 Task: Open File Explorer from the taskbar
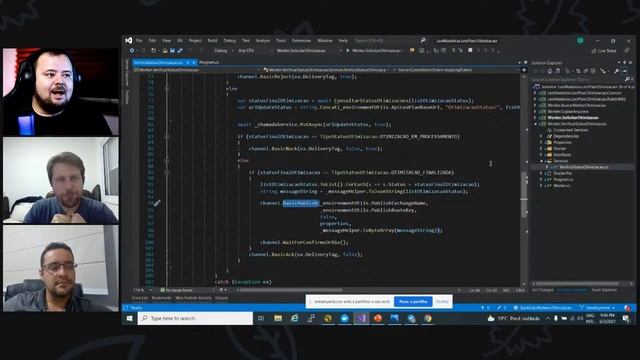pyautogui.click(x=278, y=318)
